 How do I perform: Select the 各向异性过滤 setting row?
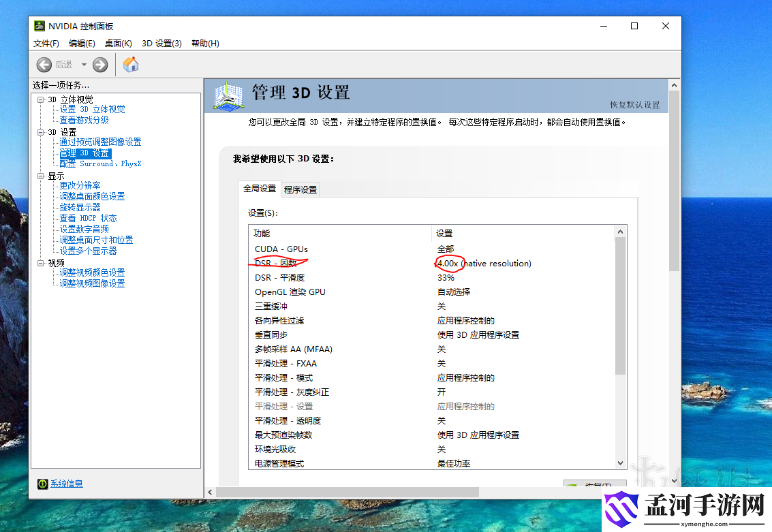(x=432, y=320)
